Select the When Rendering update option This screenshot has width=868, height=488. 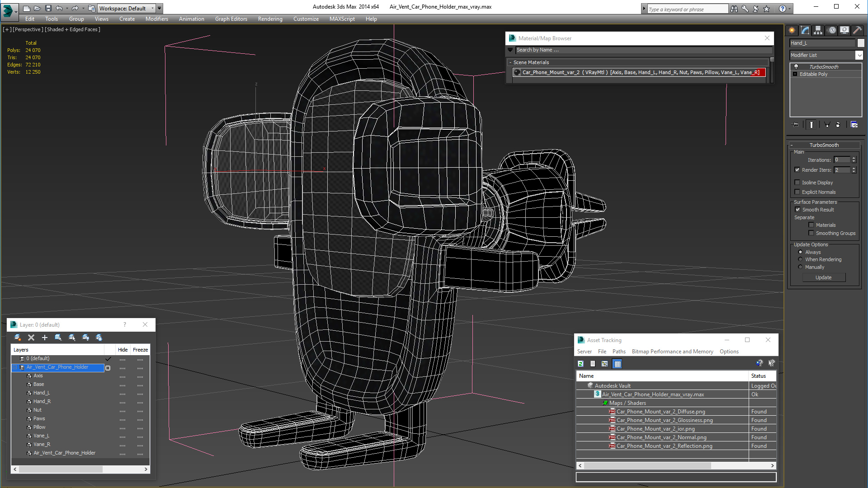(x=801, y=259)
